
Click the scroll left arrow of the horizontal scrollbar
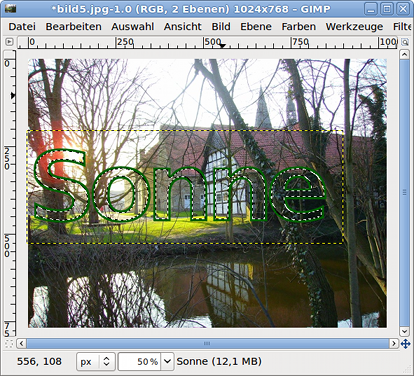[x=22, y=343]
